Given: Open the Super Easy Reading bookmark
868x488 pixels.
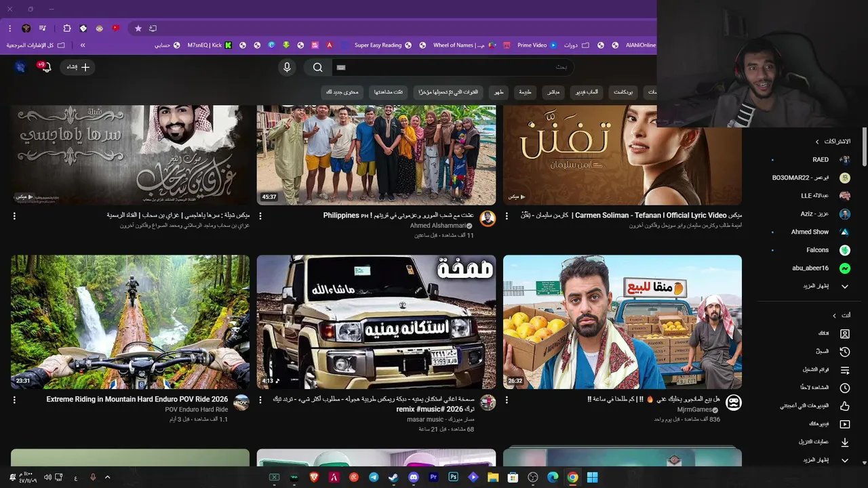Looking at the screenshot, I should click(382, 45).
